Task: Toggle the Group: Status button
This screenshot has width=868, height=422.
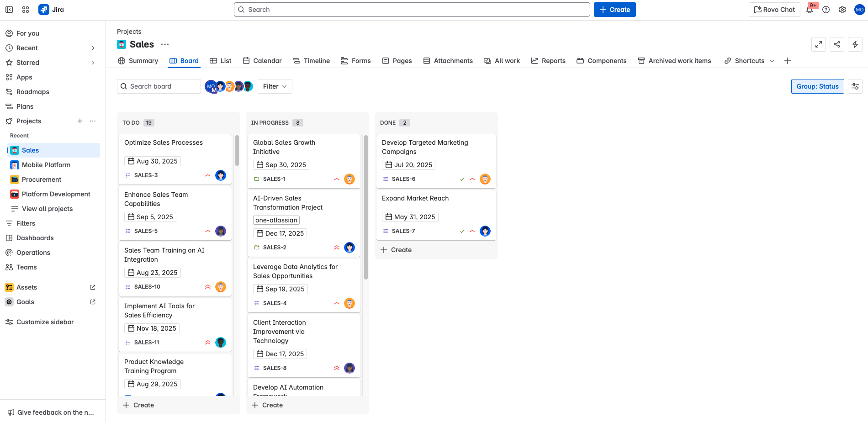Action: (x=817, y=86)
